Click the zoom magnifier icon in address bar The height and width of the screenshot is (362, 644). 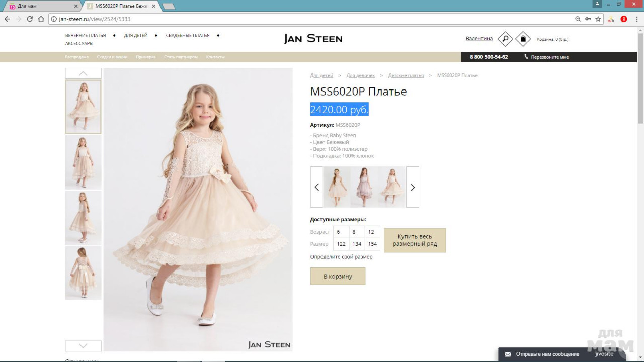pyautogui.click(x=578, y=19)
